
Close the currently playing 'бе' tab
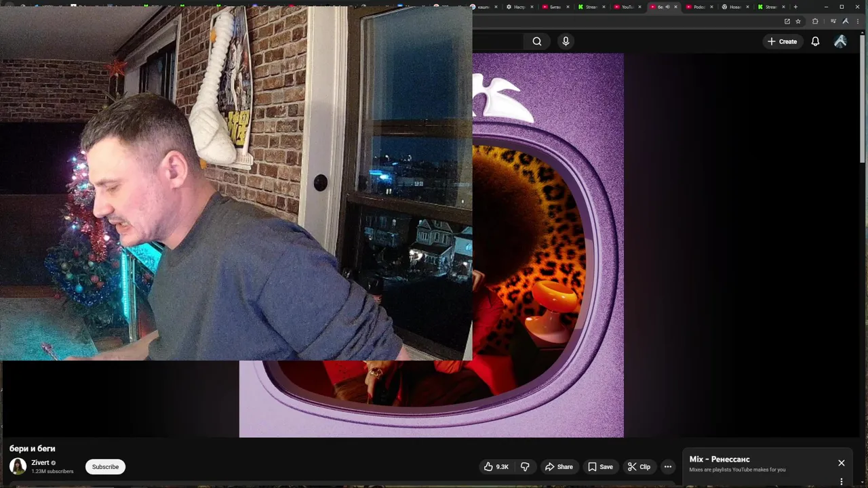click(675, 7)
